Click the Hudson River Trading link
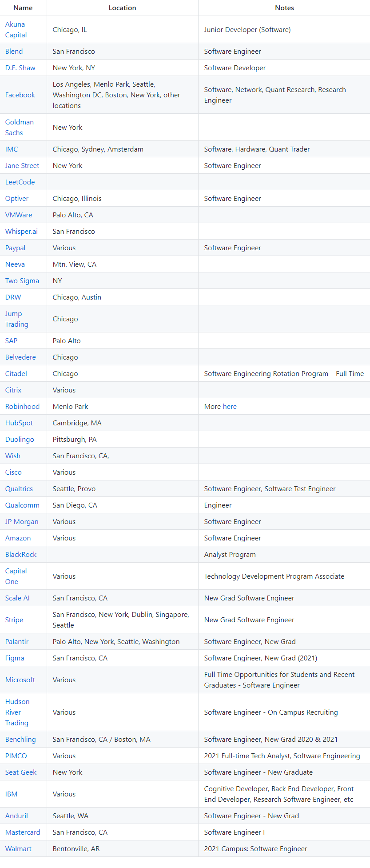370x868 pixels. (17, 712)
